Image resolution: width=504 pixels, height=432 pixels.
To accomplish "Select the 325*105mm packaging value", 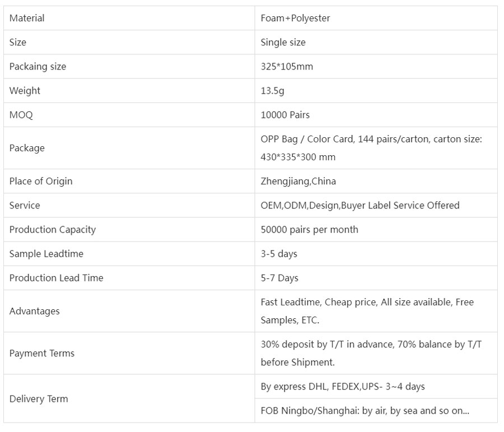I will 287,66.
